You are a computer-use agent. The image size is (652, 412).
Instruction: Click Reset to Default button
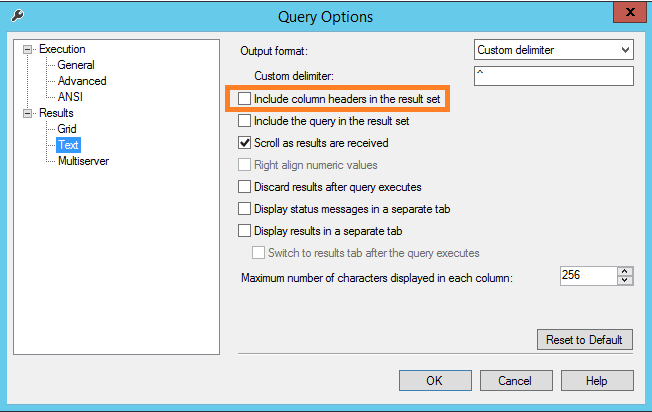click(x=585, y=340)
